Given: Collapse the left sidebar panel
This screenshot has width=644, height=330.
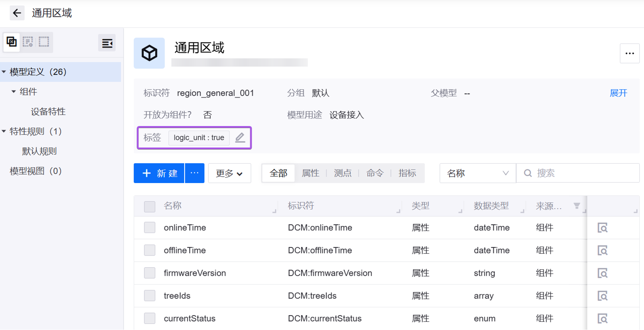Looking at the screenshot, I should 107,43.
